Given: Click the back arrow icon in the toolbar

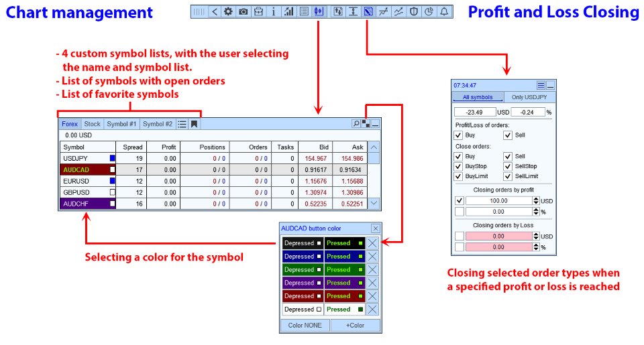Looking at the screenshot, I should (214, 11).
